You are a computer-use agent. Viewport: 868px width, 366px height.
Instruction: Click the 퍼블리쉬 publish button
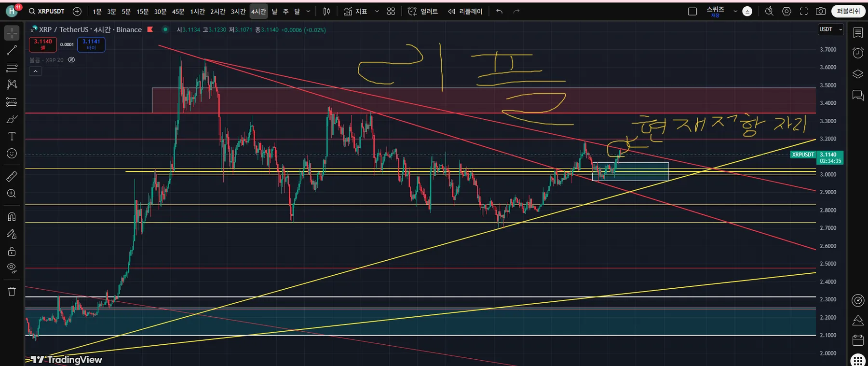(848, 11)
